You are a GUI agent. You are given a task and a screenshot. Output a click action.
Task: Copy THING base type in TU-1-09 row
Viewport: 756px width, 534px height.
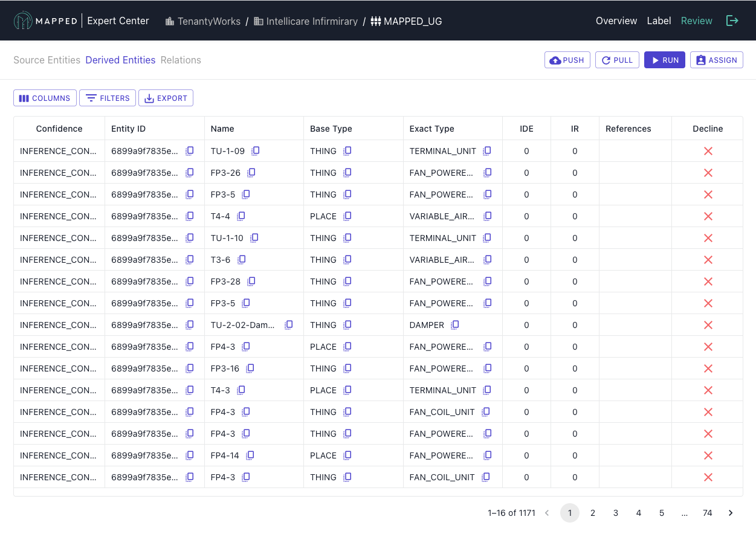click(x=347, y=150)
